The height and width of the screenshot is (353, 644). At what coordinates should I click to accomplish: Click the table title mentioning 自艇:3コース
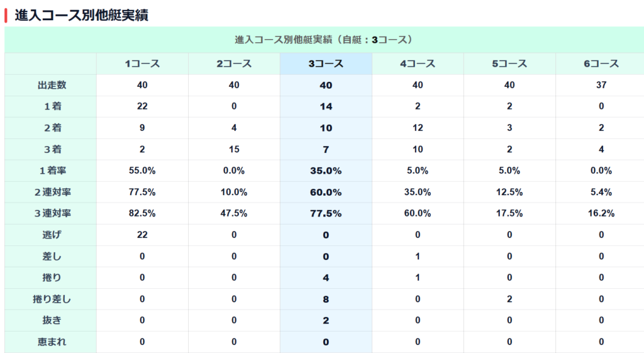[x=323, y=40]
